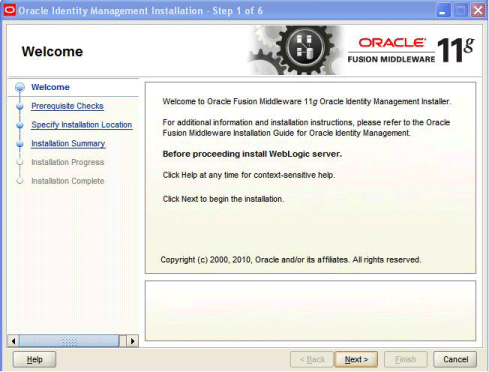489x372 pixels.
Task: Click the 'Before proceeding install WebLogic server' text
Action: pos(252,154)
